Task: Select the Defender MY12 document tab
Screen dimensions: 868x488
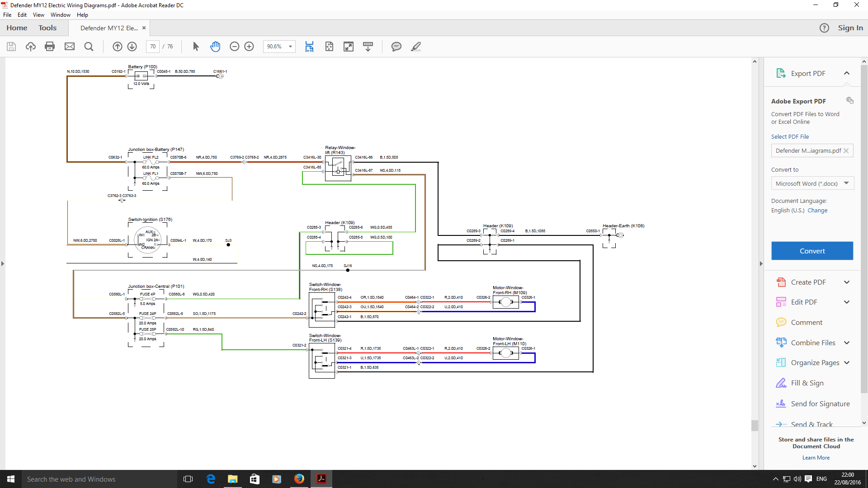Action: (109, 28)
